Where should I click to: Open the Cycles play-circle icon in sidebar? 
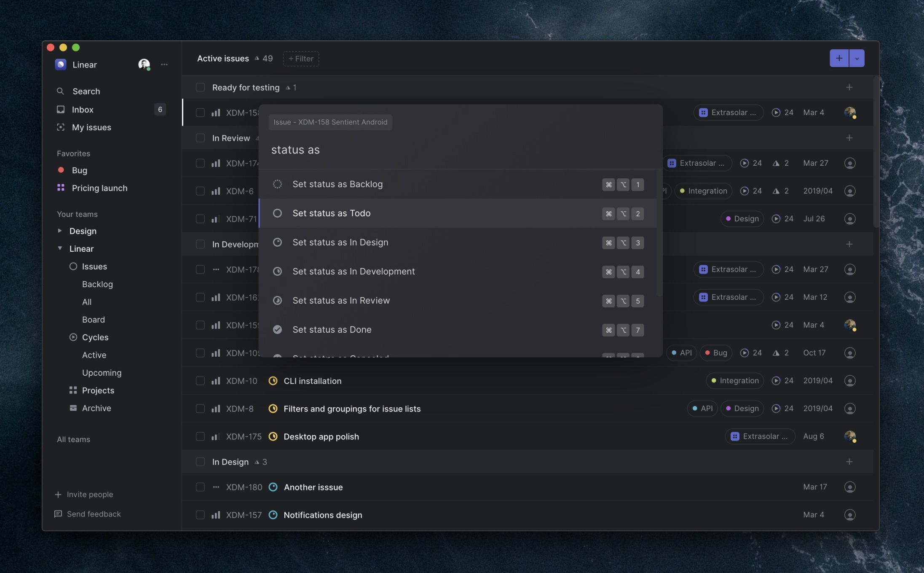click(73, 337)
